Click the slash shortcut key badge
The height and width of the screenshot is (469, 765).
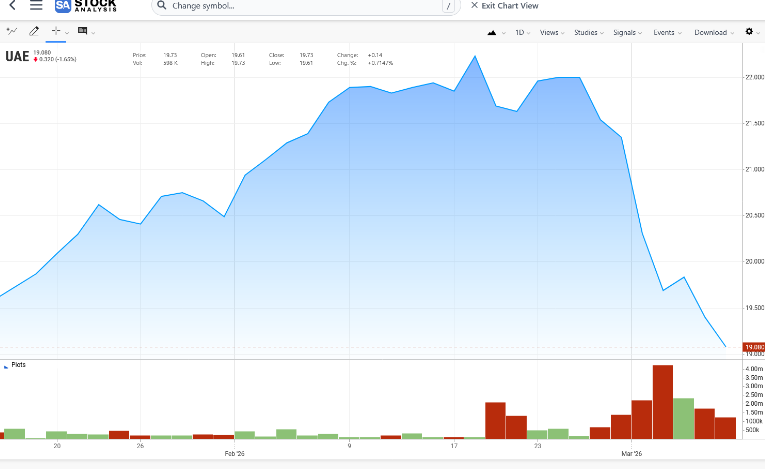coord(448,6)
